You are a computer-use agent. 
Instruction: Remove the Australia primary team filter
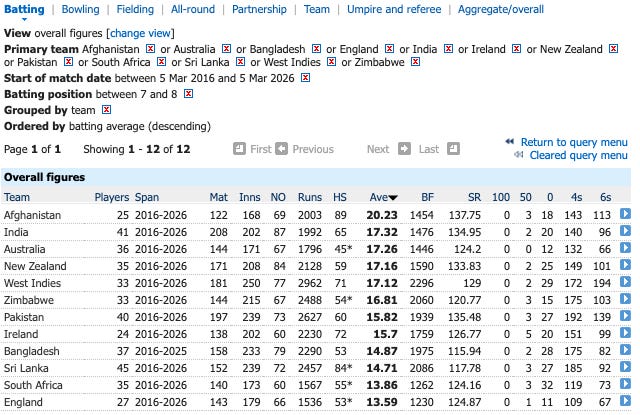click(x=227, y=49)
